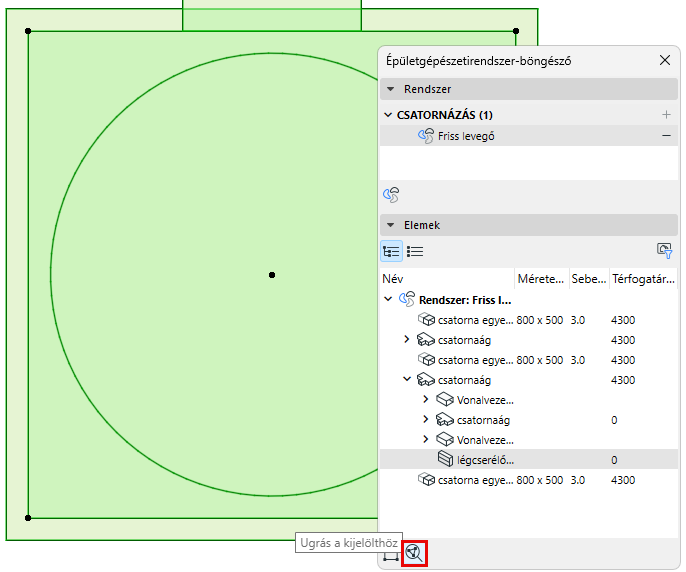This screenshot has height=572, width=686.
Task: Click the 4300 value in the first csatornaág row
Action: tap(623, 340)
